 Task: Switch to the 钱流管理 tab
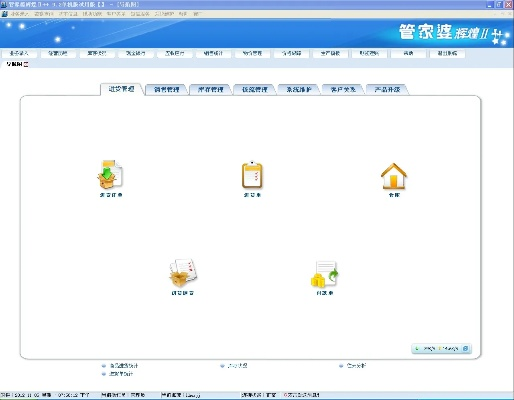(255, 89)
